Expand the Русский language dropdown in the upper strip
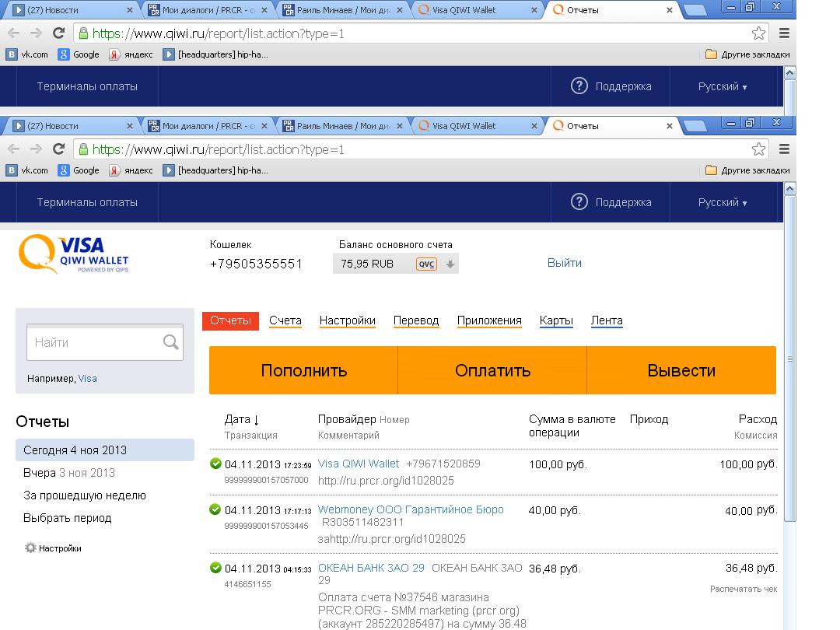This screenshot has height=630, width=840. tap(722, 86)
